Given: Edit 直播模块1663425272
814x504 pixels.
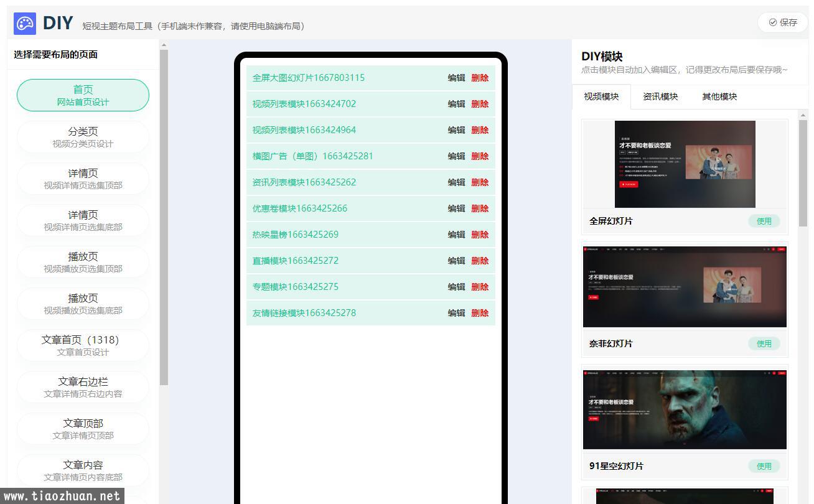Looking at the screenshot, I should tap(456, 261).
